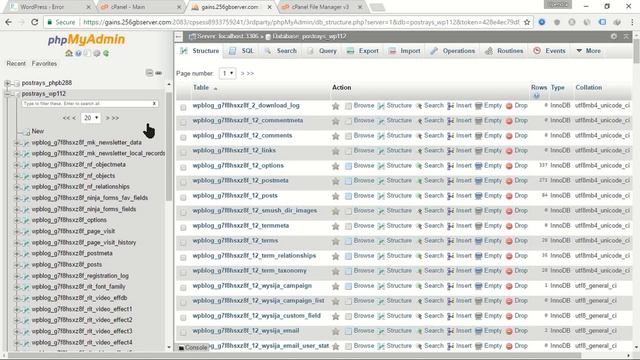This screenshot has height=360, width=640.
Task: Expand the mk_newsletter_data table node
Action: point(17,143)
